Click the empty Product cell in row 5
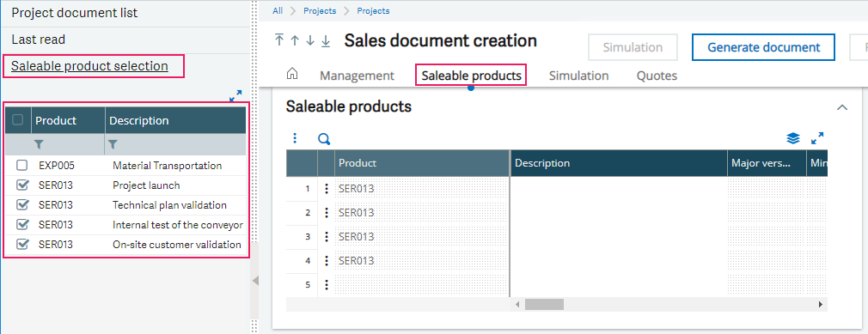 click(x=421, y=285)
